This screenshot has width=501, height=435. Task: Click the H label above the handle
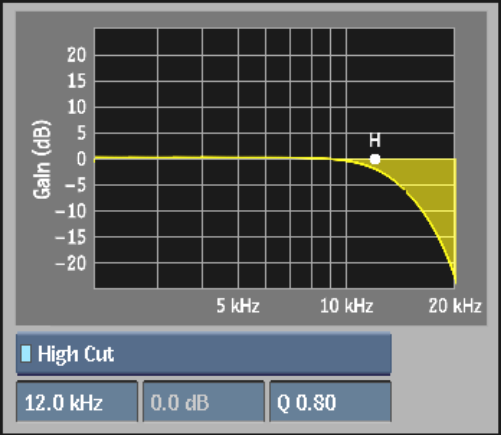coord(375,140)
